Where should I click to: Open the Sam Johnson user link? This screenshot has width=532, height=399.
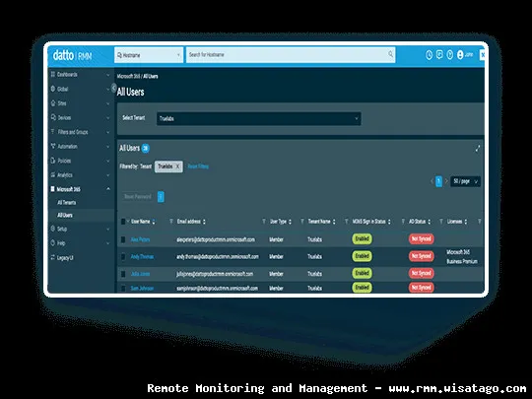[x=142, y=288]
